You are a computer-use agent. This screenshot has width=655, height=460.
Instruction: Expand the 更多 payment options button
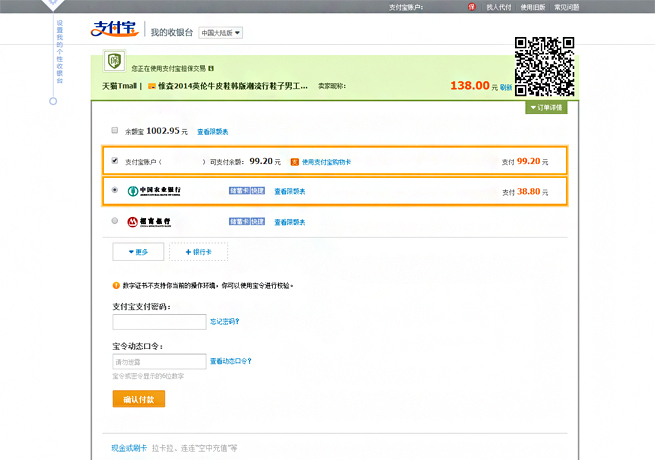138,252
